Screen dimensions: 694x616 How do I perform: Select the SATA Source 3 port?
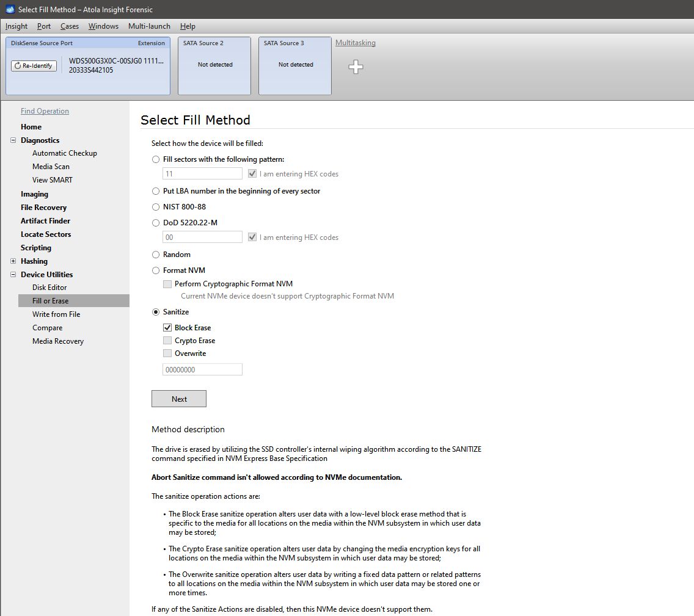pos(295,65)
